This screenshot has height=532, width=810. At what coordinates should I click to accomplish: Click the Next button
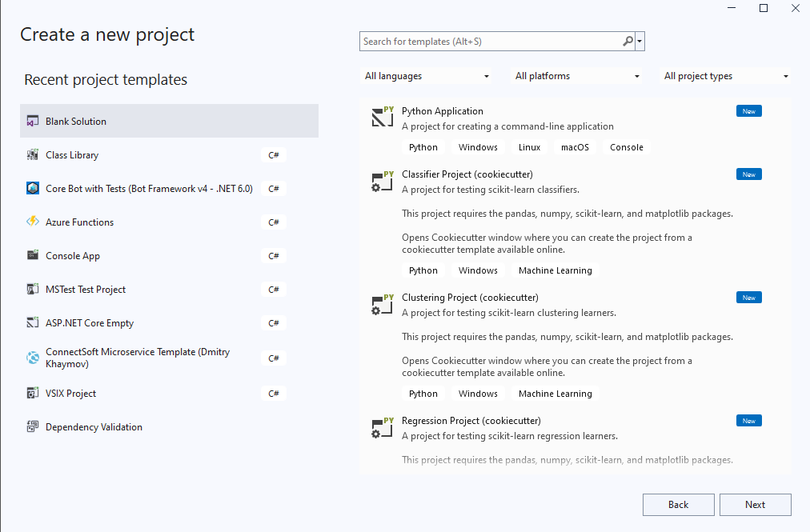click(x=755, y=504)
